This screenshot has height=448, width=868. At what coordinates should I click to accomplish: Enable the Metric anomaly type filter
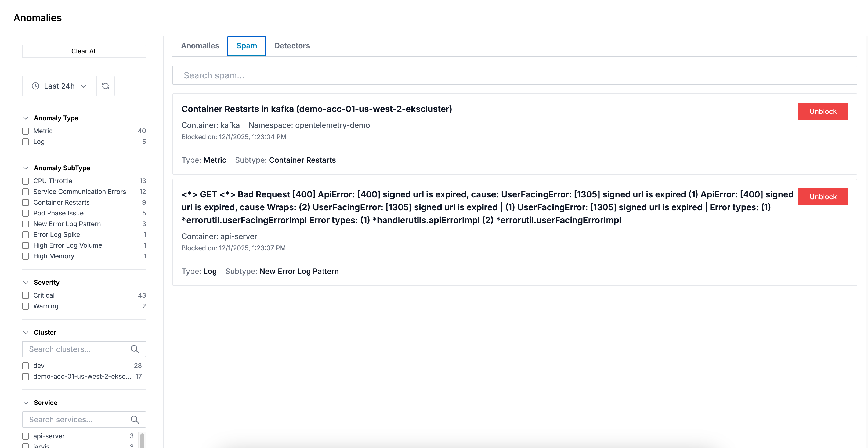pyautogui.click(x=25, y=131)
